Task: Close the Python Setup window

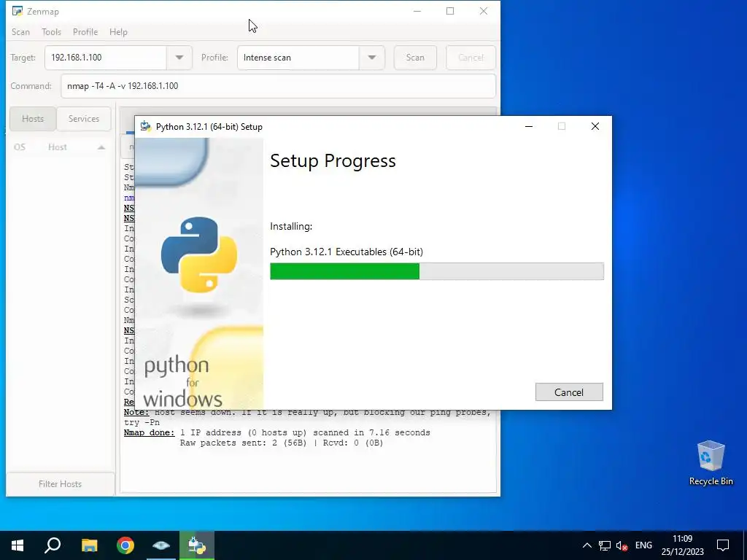Action: coord(595,126)
